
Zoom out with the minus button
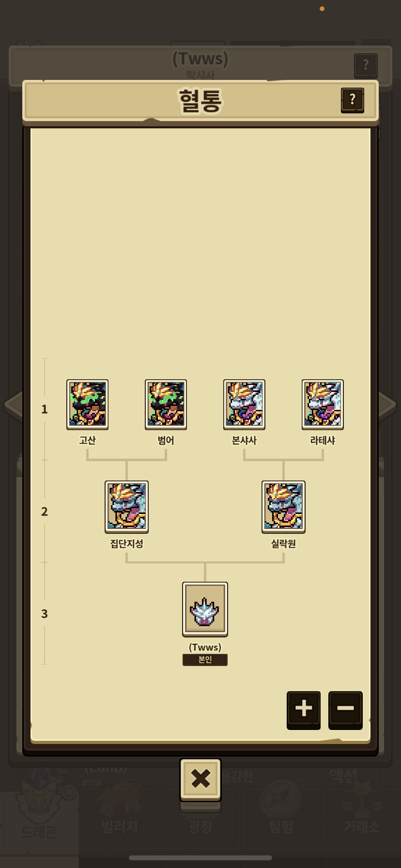coord(345,710)
